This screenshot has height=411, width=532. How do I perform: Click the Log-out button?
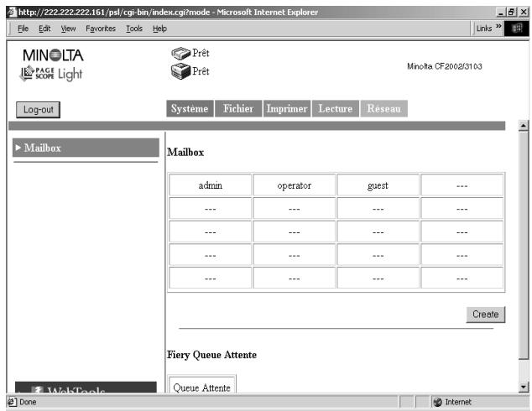[38, 110]
